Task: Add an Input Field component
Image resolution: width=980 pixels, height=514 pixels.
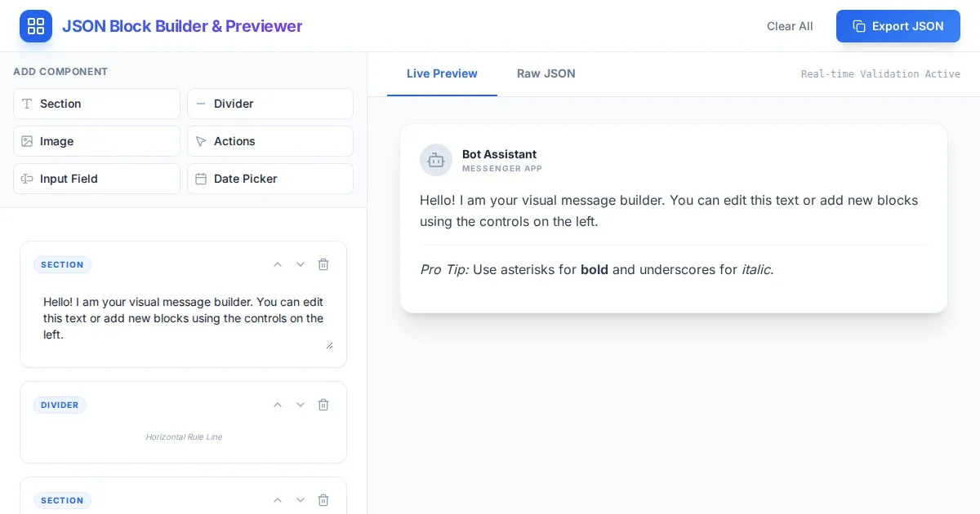Action: [x=96, y=179]
